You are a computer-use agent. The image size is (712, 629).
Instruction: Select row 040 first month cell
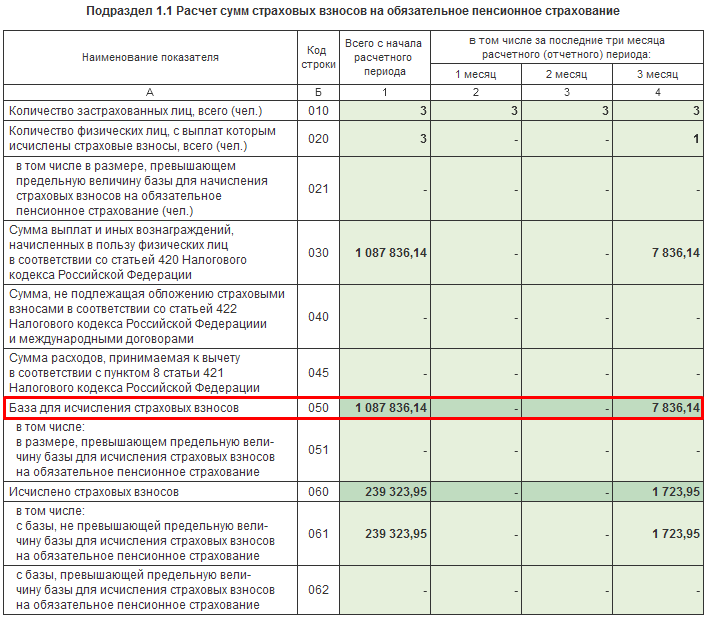pos(476,317)
